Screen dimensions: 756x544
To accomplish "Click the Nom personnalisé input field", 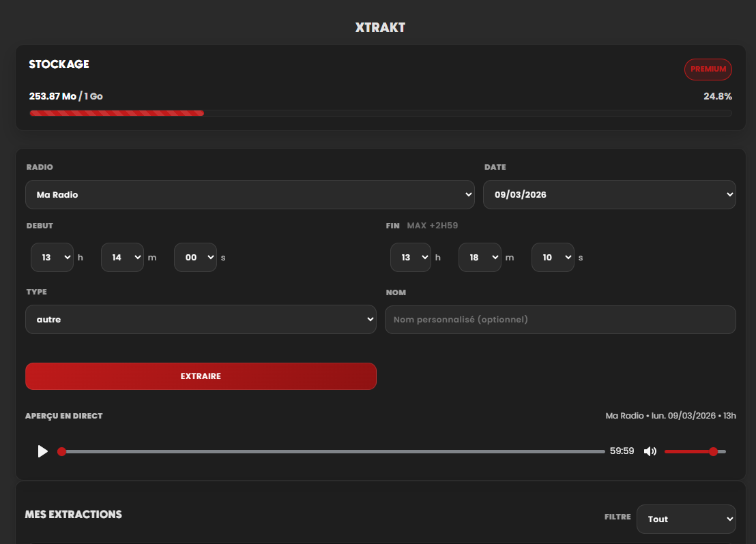I will point(560,319).
